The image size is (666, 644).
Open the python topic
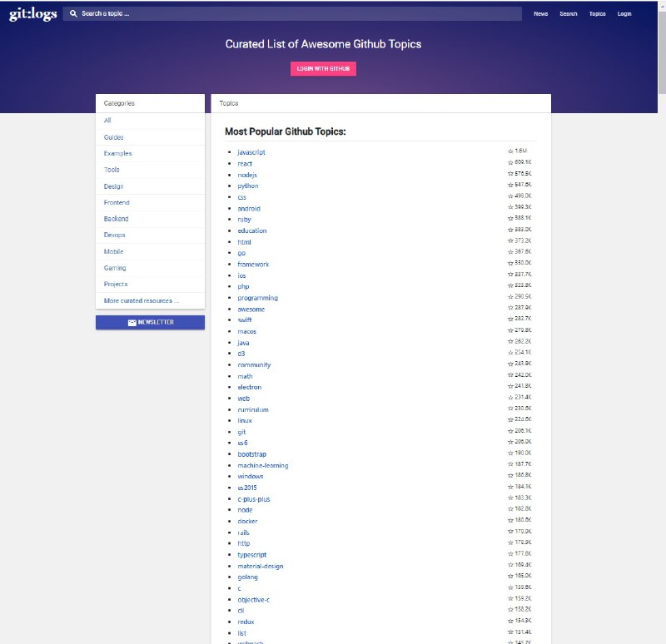click(x=247, y=186)
